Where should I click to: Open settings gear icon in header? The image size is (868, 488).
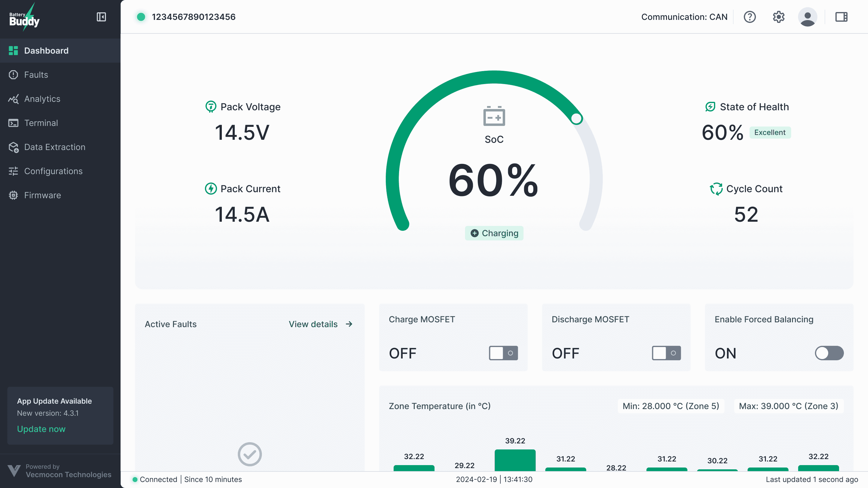coord(778,17)
